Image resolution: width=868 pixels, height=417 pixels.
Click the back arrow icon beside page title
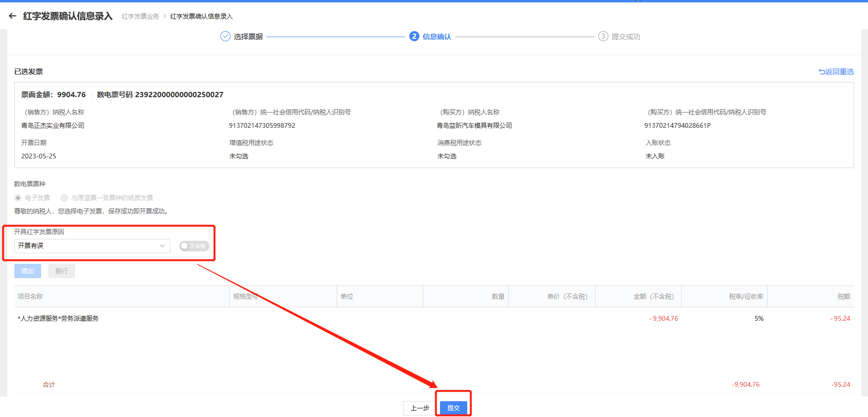click(x=12, y=16)
